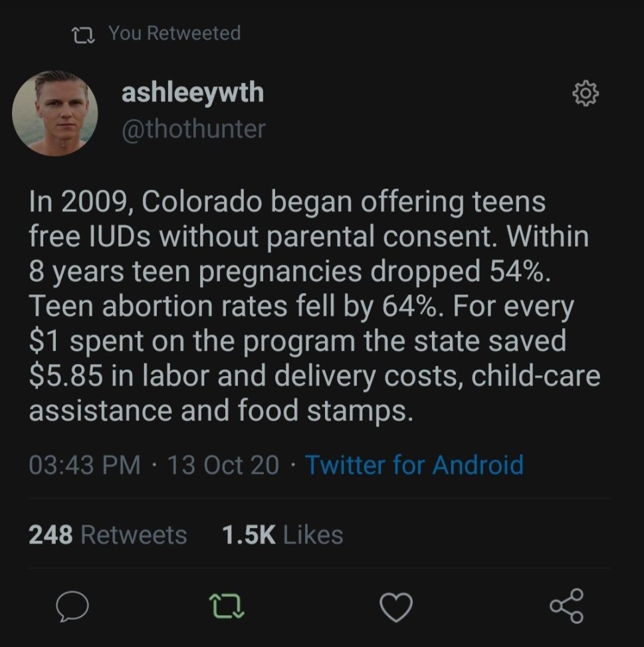View the 248 Retweets list
Image resolution: width=644 pixels, height=647 pixels.
108,534
